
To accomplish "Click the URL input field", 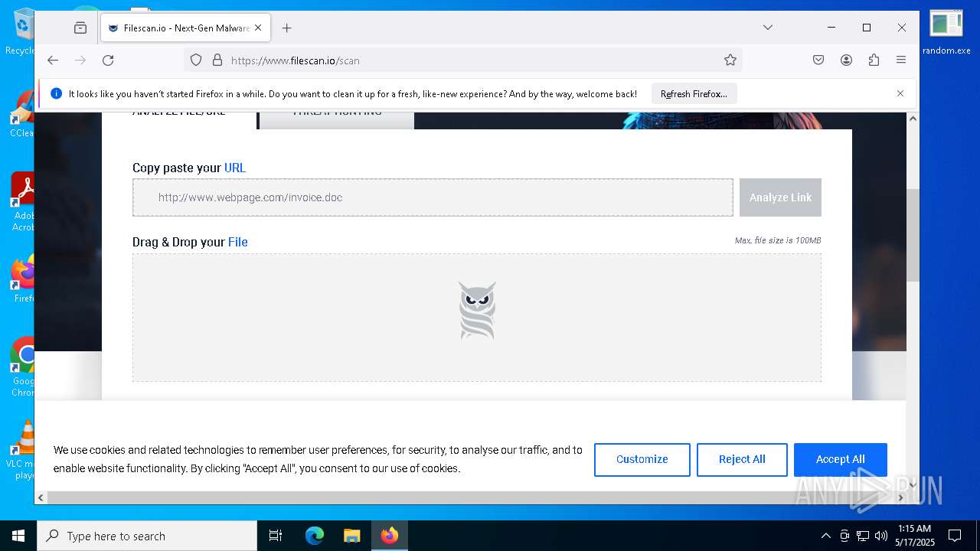I will point(433,197).
